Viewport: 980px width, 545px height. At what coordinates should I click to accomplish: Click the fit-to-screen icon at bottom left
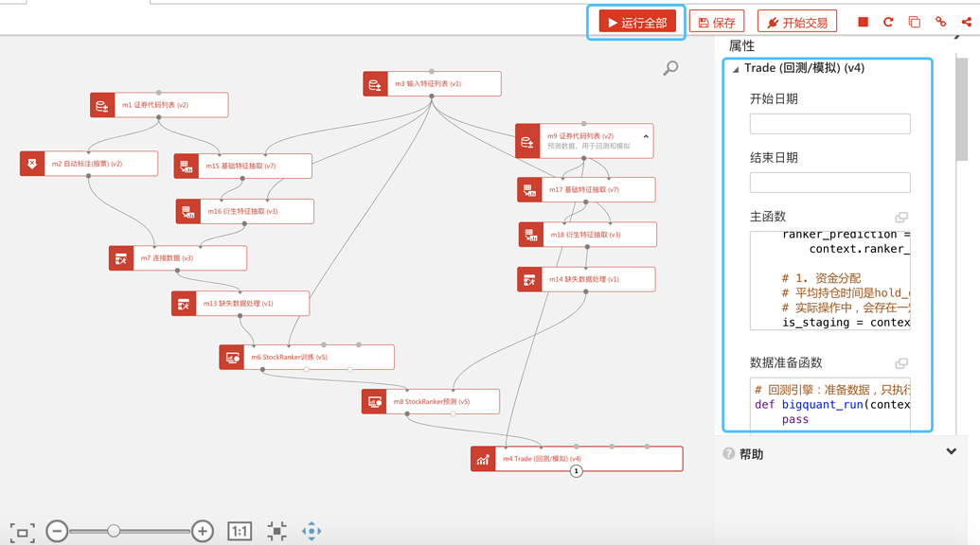click(22, 532)
